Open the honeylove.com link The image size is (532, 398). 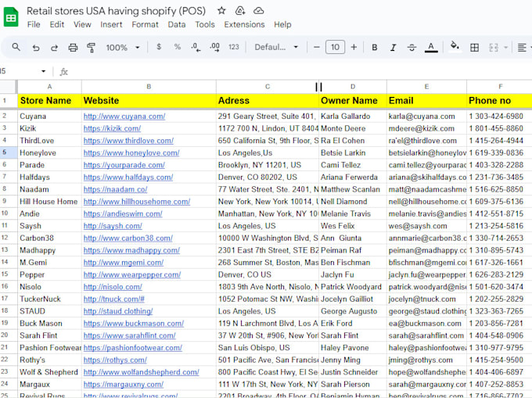click(131, 153)
